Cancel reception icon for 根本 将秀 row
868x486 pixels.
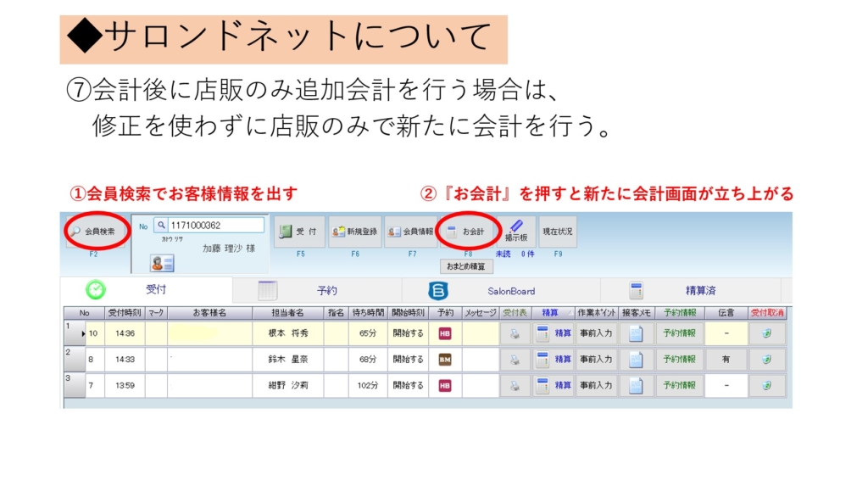pos(766,333)
